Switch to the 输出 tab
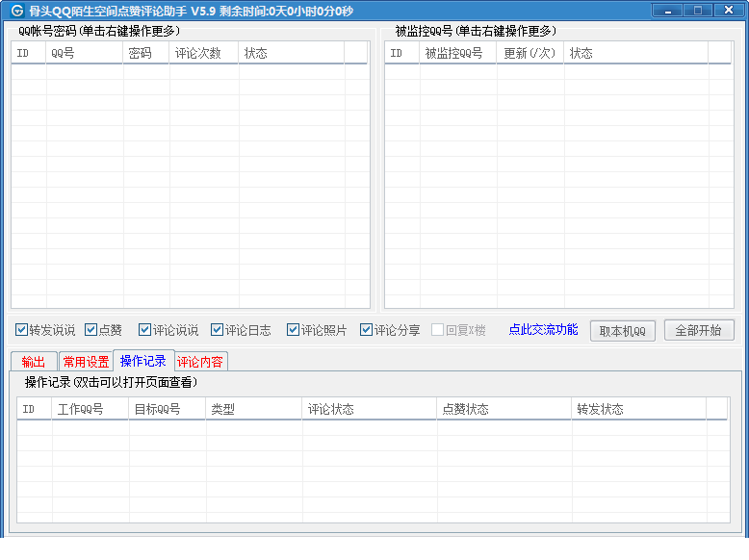Viewport: 749px width, 560px height. point(34,362)
